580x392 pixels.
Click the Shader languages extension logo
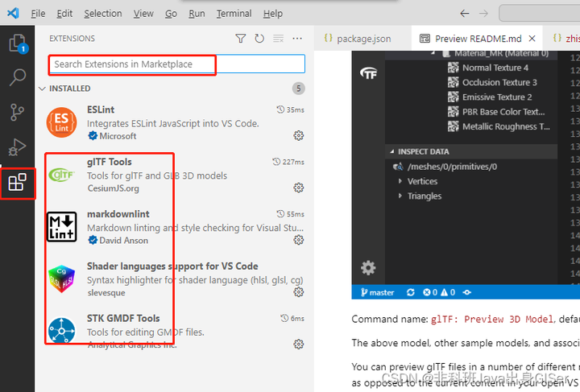click(62, 279)
